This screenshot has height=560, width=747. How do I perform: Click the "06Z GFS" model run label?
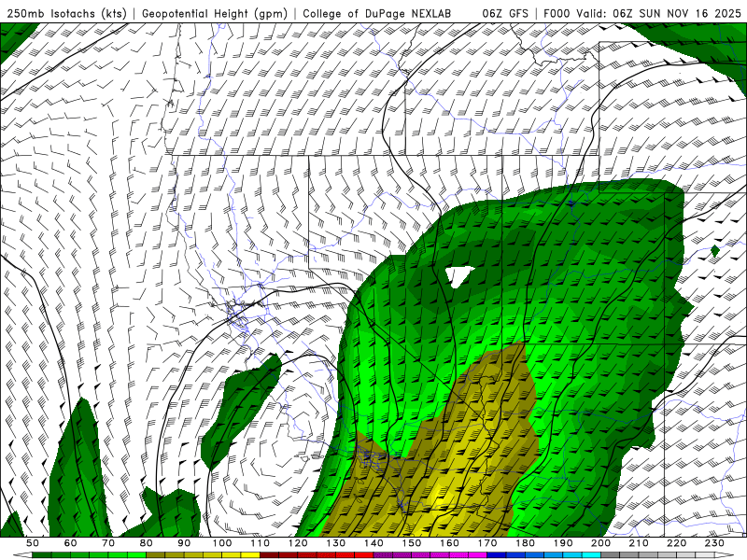click(505, 13)
